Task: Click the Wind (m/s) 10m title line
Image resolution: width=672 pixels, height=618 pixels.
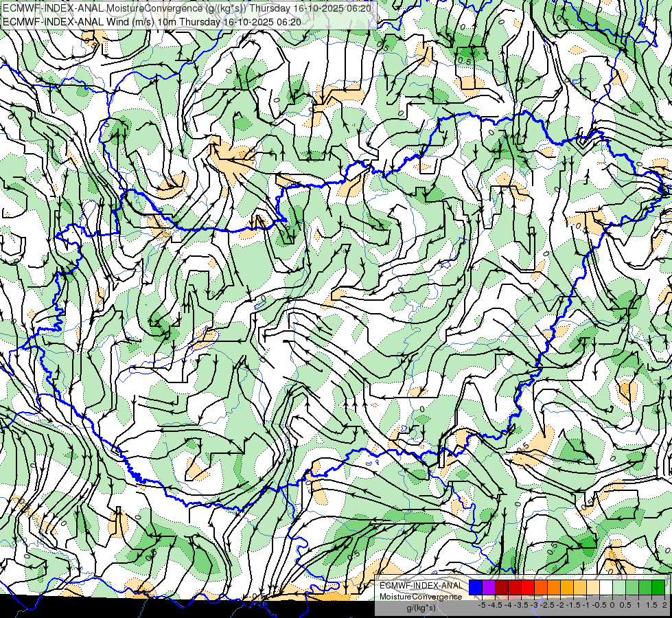Action: pos(152,22)
